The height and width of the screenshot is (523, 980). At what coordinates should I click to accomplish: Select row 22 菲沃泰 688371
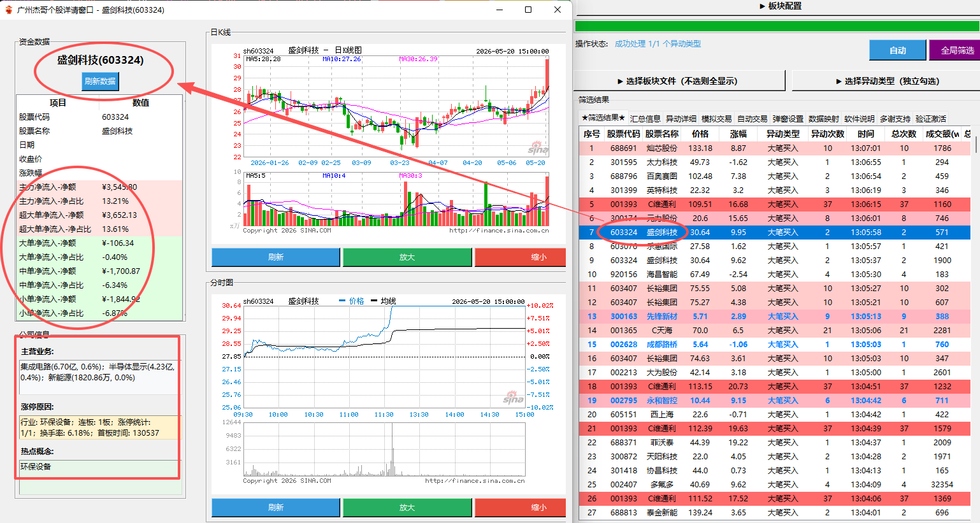click(x=775, y=443)
